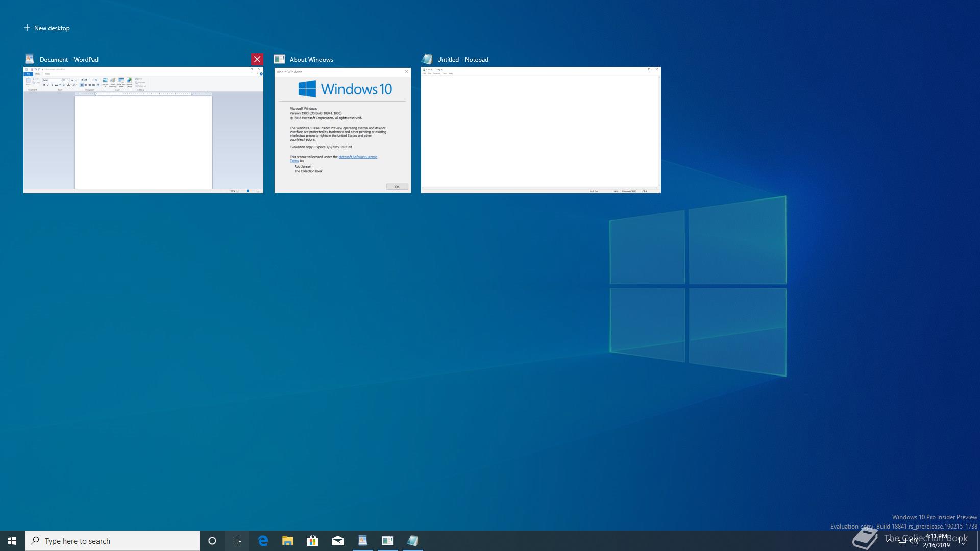Launch Cortana from the taskbar circle

click(x=212, y=541)
